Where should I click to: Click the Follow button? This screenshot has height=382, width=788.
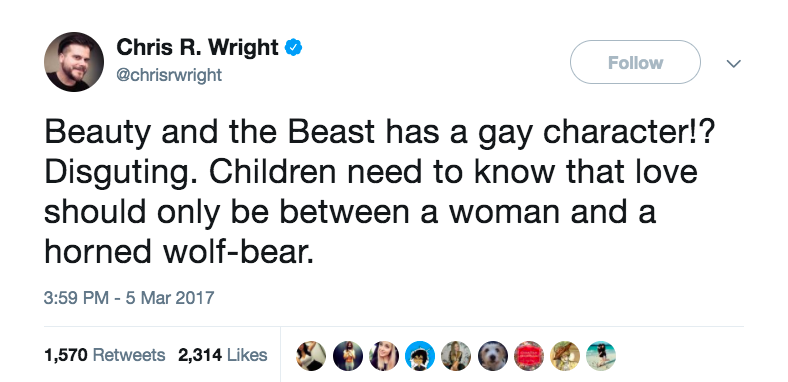click(635, 62)
